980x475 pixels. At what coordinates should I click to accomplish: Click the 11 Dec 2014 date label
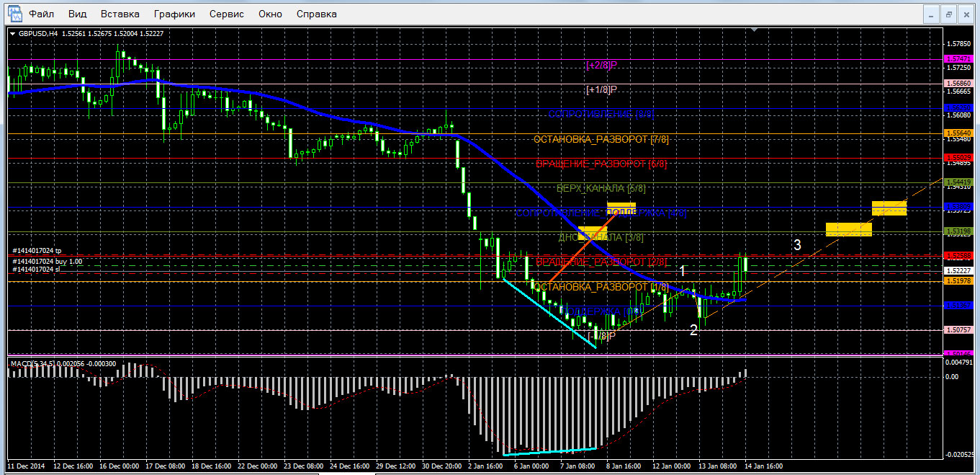25,466
